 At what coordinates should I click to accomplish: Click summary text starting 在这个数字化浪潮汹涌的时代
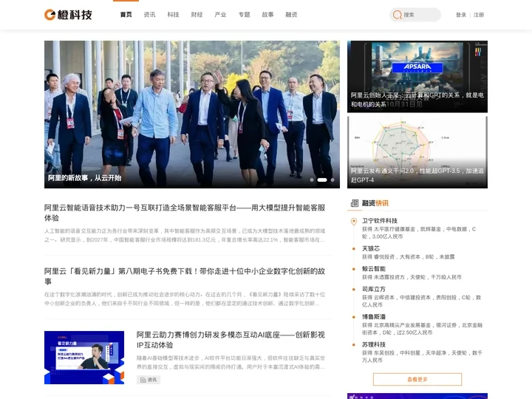[x=185, y=299]
